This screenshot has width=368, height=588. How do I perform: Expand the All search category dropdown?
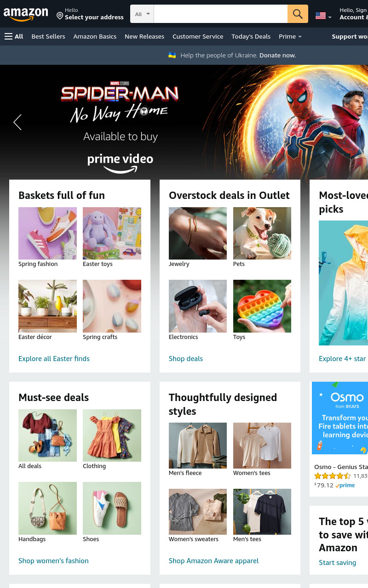[x=142, y=14]
